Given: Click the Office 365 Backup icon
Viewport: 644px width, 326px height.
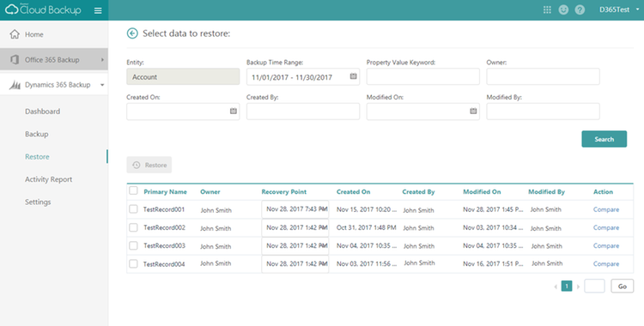Looking at the screenshot, I should 15,59.
